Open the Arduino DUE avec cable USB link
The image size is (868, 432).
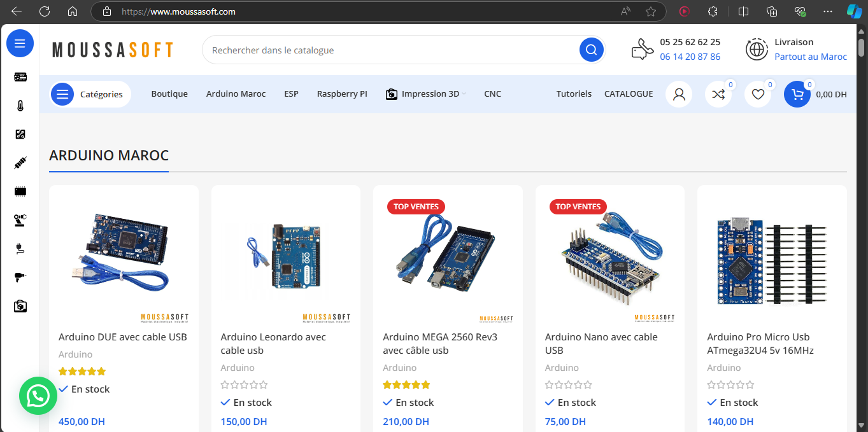point(123,337)
